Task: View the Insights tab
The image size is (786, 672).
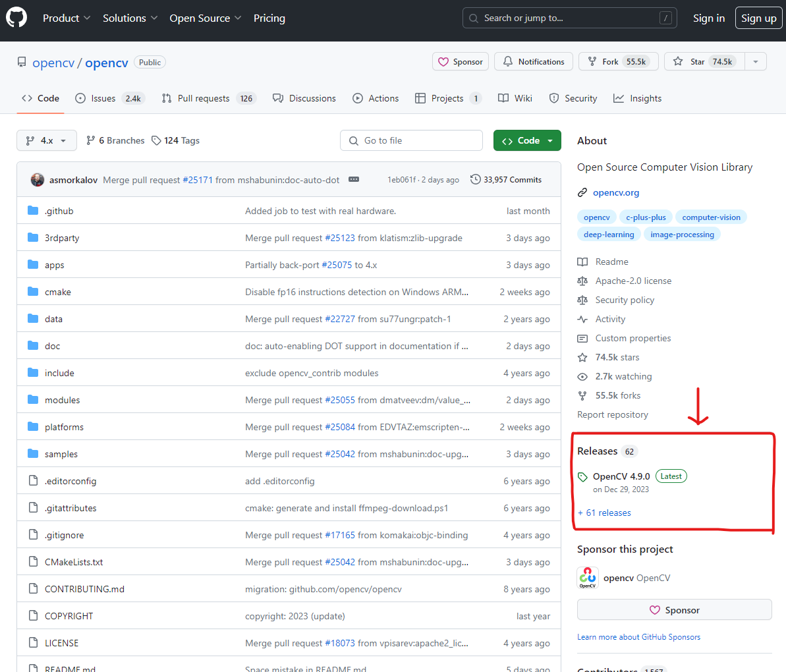Action: [637, 98]
